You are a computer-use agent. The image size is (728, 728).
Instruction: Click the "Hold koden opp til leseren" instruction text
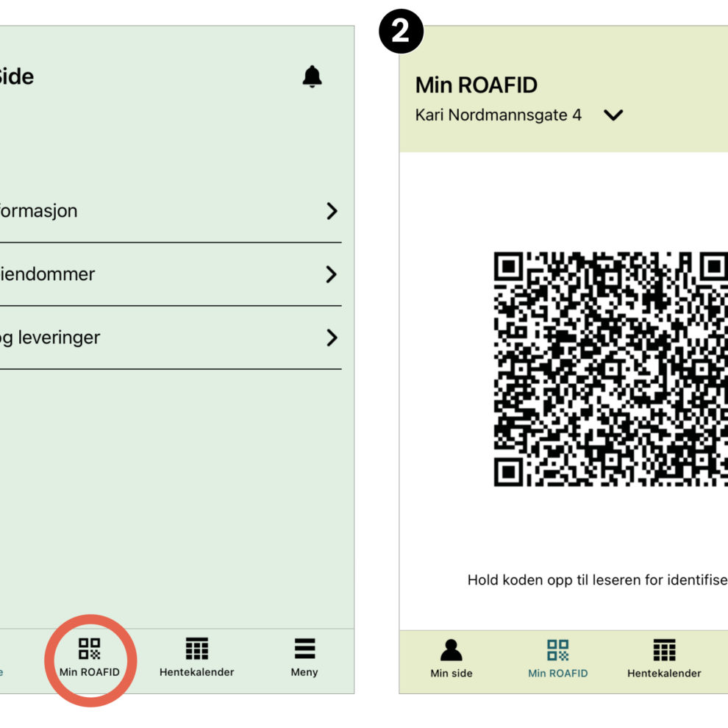pyautogui.click(x=598, y=580)
